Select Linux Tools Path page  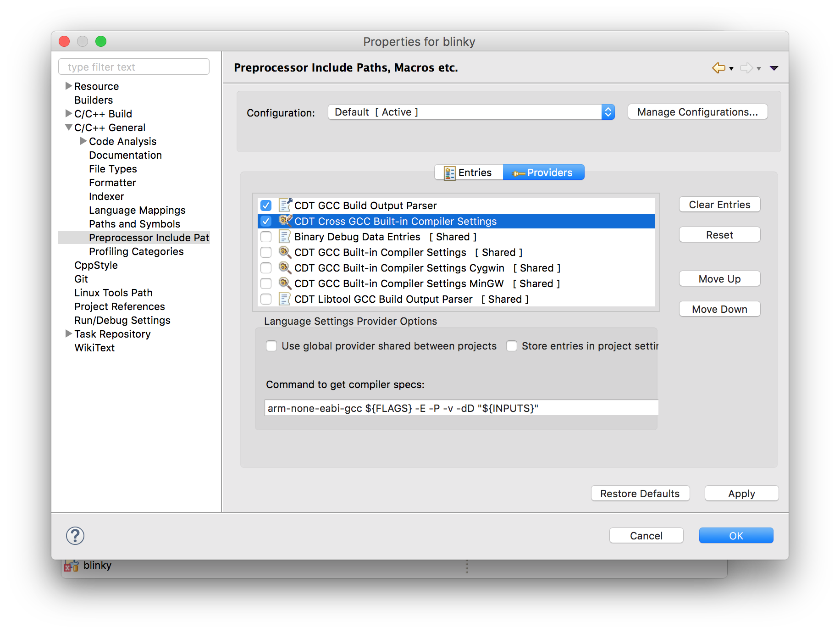pos(113,293)
